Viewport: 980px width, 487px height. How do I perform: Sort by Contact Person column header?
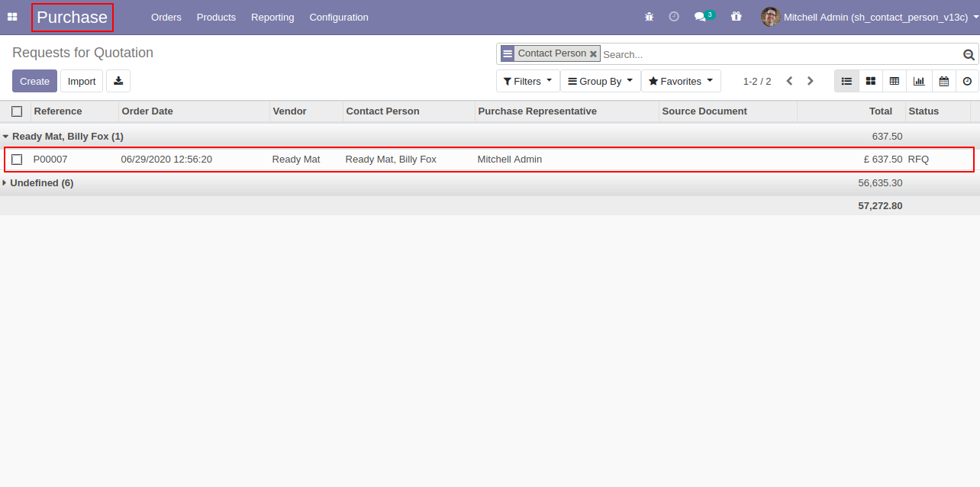click(x=409, y=111)
